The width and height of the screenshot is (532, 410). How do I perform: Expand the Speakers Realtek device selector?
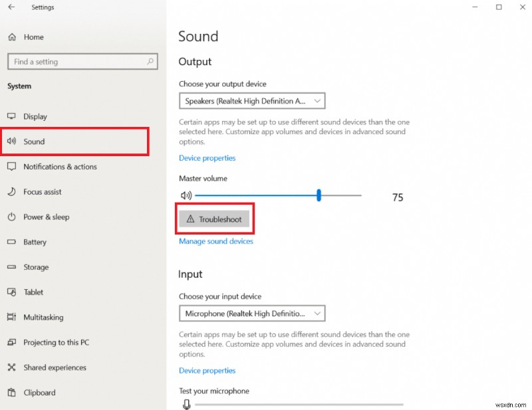[251, 100]
